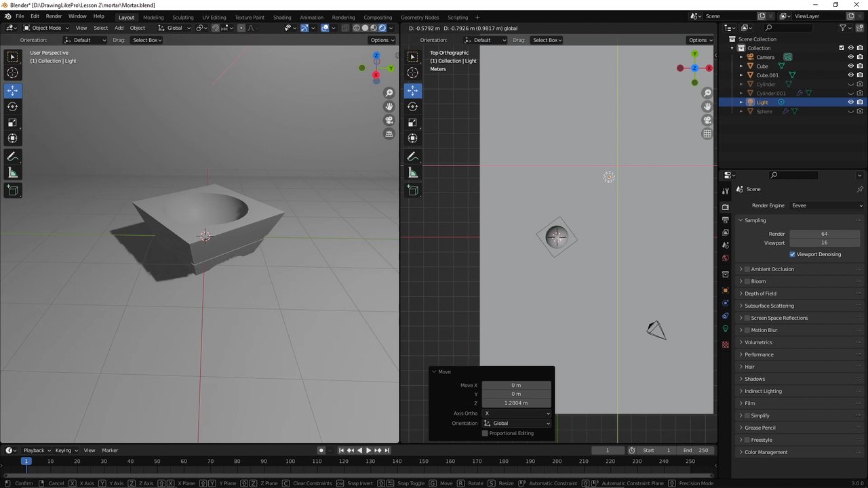This screenshot has height=488, width=868.
Task: Select wireframe viewport shading mode
Action: click(x=356, y=28)
